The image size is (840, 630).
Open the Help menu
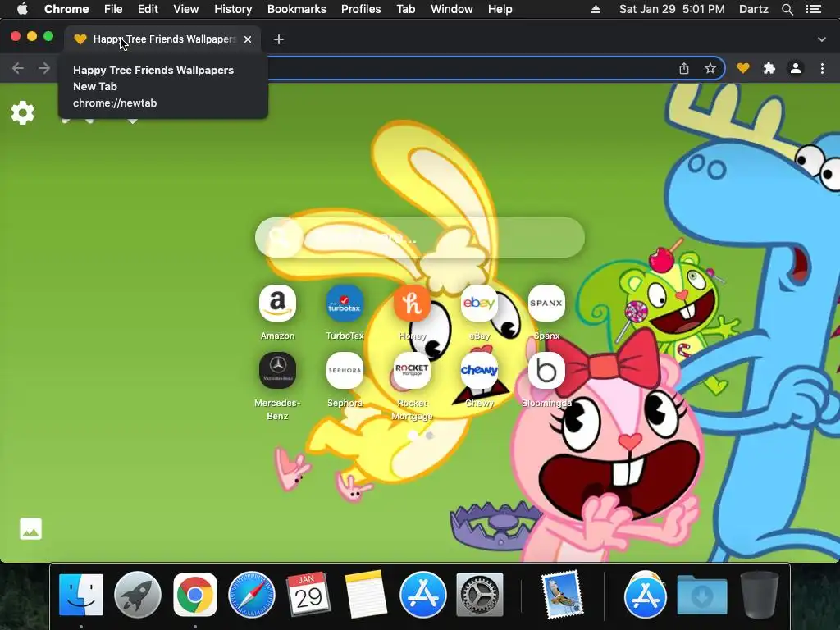[500, 9]
